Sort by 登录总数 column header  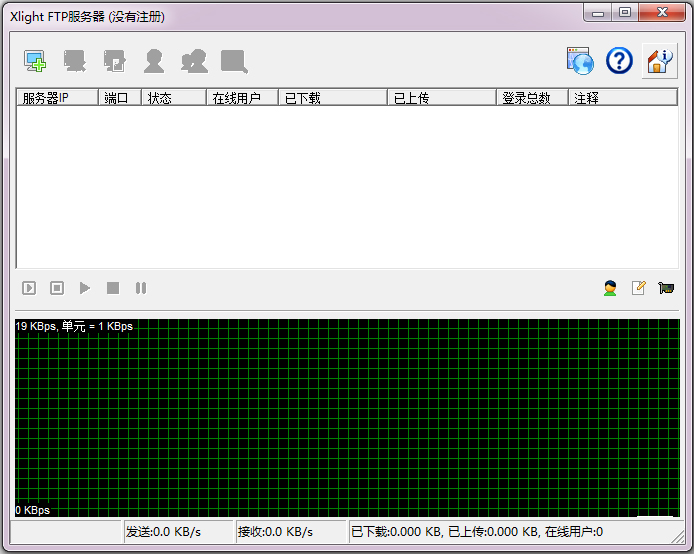[532, 98]
